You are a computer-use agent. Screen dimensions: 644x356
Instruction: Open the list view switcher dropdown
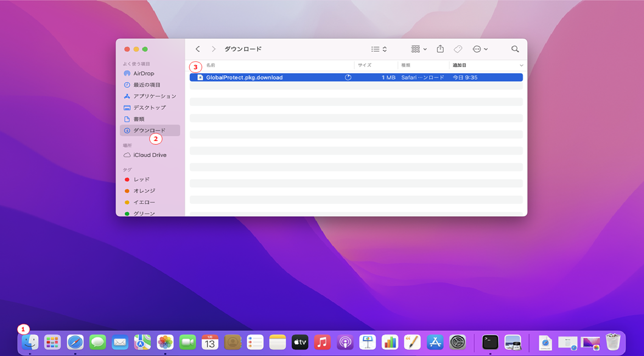[x=379, y=49]
